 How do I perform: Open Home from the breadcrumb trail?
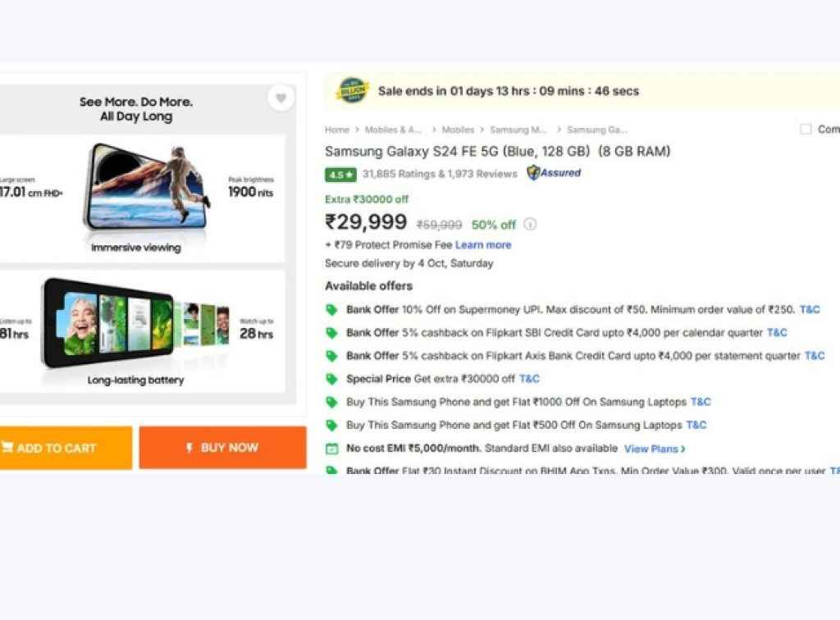(336, 129)
